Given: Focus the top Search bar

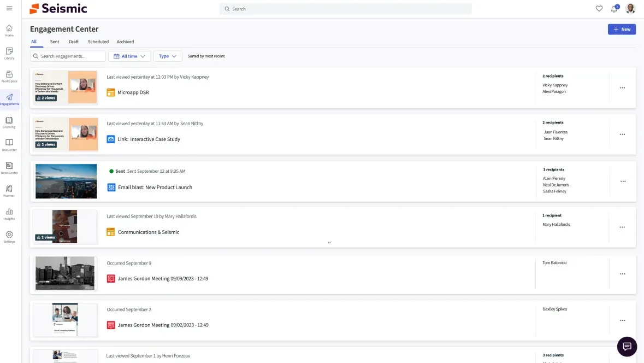Looking at the screenshot, I should [345, 9].
